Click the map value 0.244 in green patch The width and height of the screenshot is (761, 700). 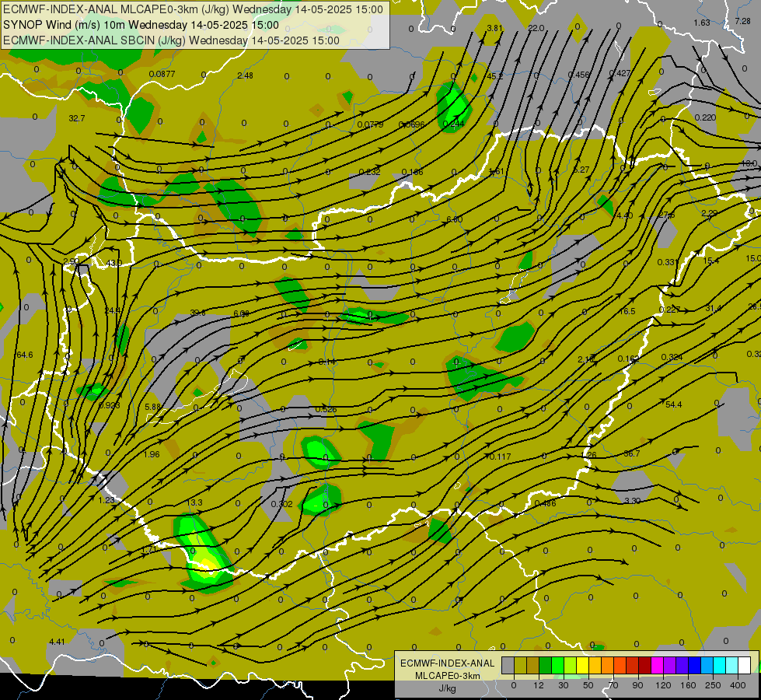coord(453,124)
